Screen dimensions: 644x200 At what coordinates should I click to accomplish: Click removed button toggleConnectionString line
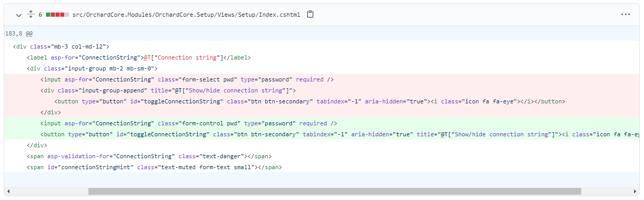(322, 101)
